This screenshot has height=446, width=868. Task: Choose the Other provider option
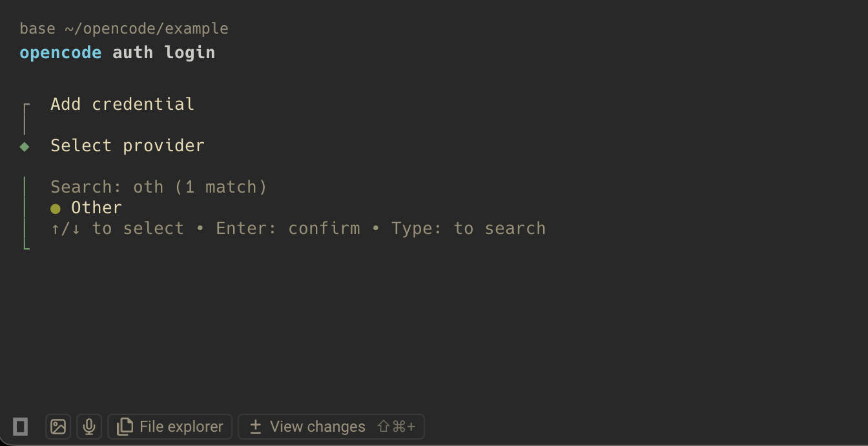96,207
